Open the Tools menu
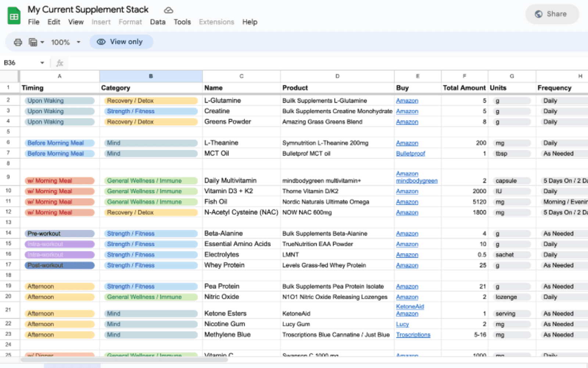The image size is (588, 368). [182, 22]
